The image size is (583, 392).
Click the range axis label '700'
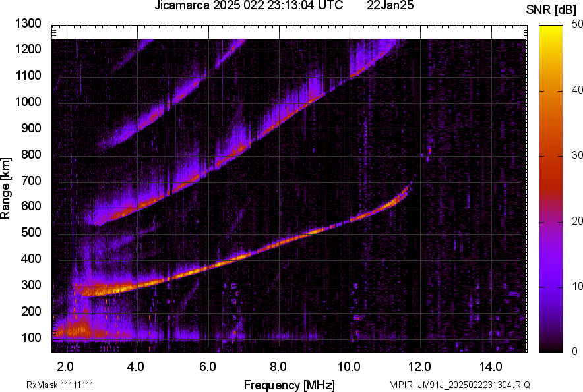pyautogui.click(x=31, y=181)
